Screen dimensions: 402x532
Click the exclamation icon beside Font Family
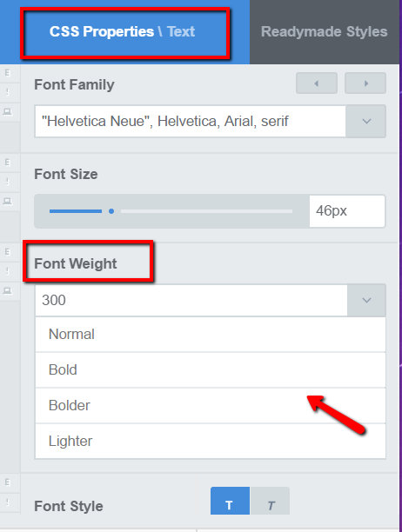click(8, 92)
